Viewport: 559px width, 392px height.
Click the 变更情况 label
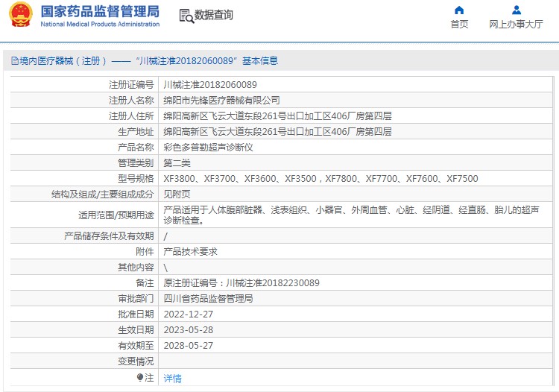pyautogui.click(x=136, y=361)
